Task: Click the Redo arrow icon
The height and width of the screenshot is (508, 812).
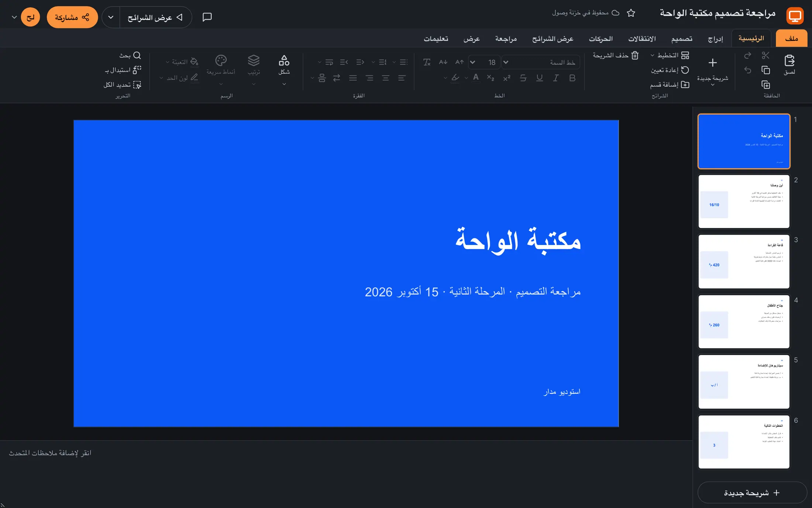Action: coord(747,55)
